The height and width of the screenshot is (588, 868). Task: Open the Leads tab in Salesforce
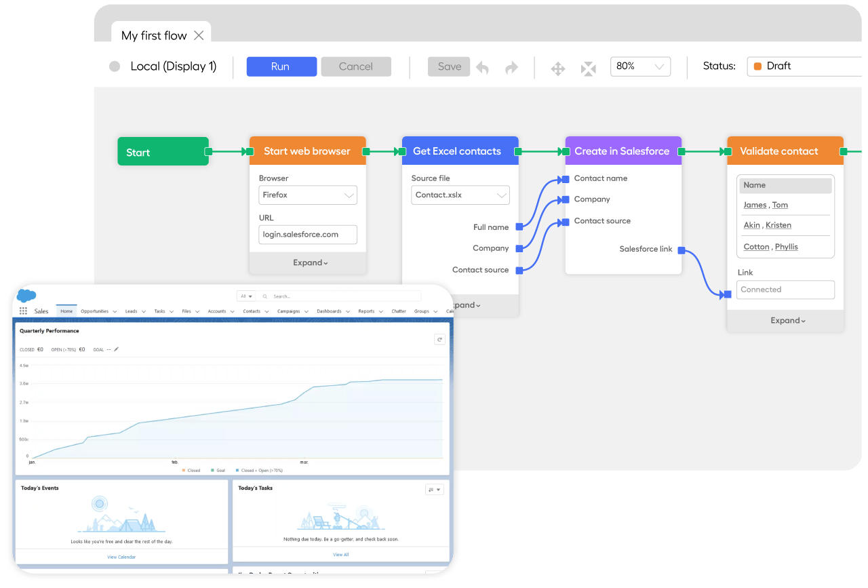(131, 311)
